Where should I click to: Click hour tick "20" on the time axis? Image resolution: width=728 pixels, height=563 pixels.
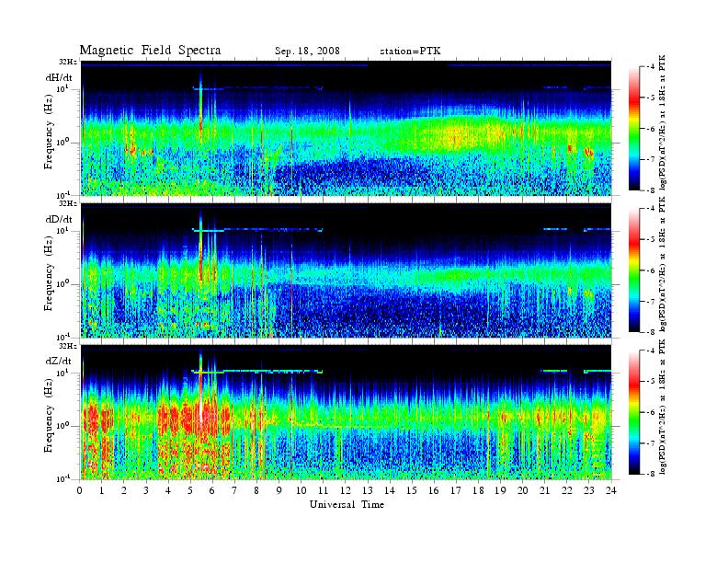point(522,490)
